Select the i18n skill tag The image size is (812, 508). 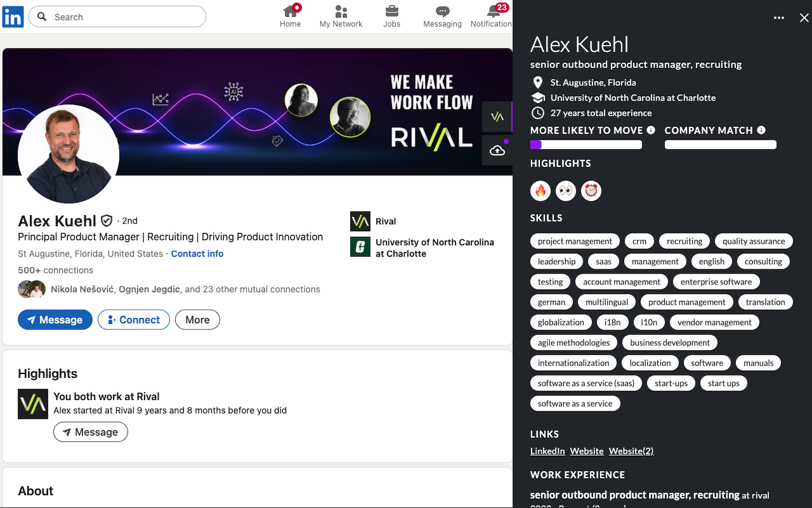point(612,322)
